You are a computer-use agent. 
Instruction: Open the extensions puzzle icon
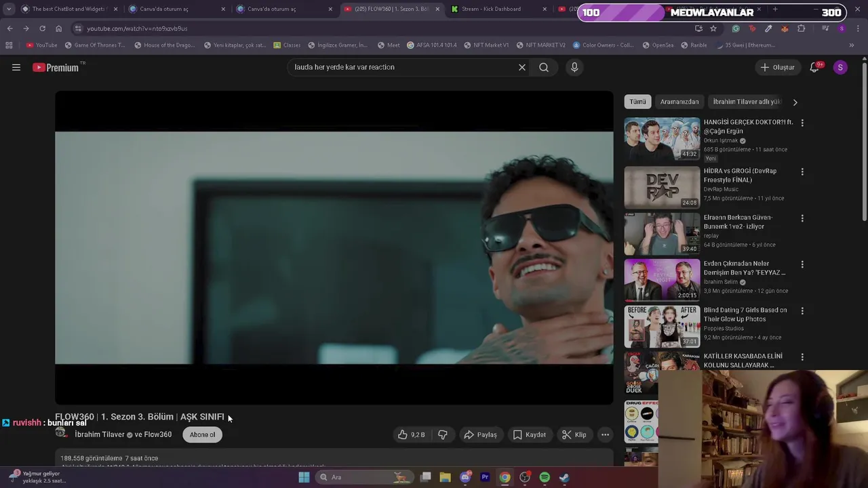pyautogui.click(x=802, y=28)
